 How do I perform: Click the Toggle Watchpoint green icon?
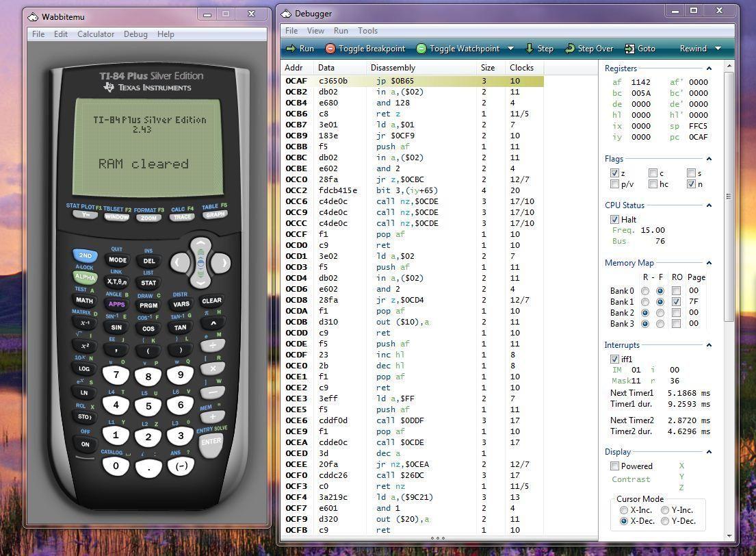click(x=421, y=48)
